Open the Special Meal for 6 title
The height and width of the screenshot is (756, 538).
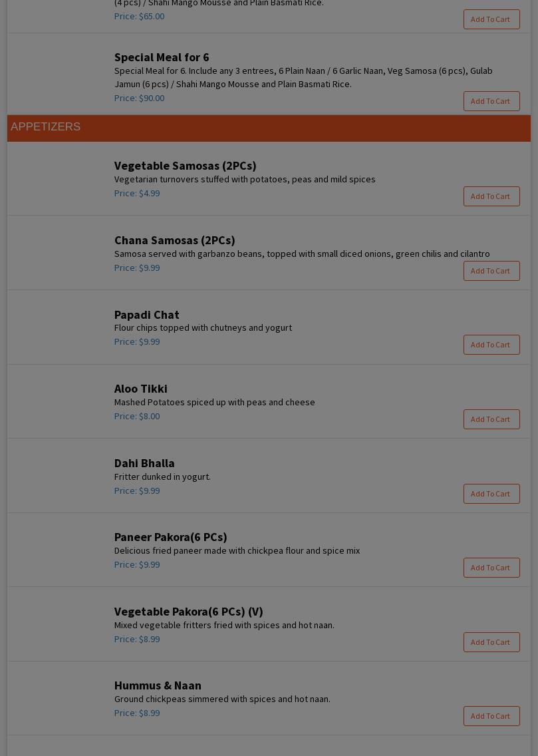point(162,57)
